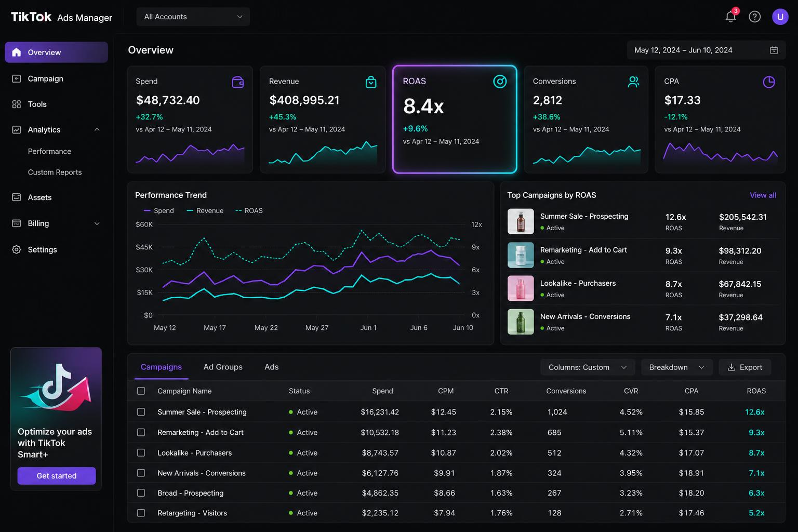Click the Revenue shopping bag icon

371,82
